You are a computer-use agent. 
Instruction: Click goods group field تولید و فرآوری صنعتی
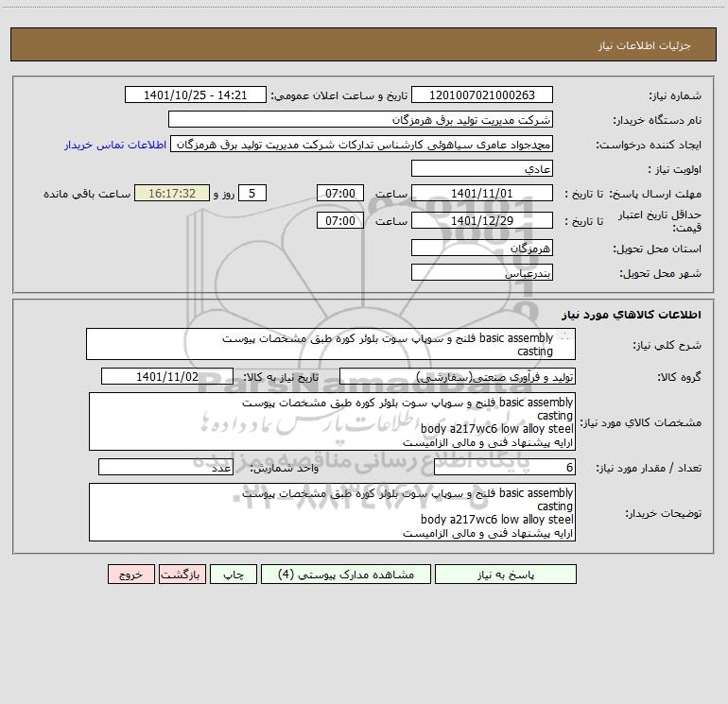[458, 376]
